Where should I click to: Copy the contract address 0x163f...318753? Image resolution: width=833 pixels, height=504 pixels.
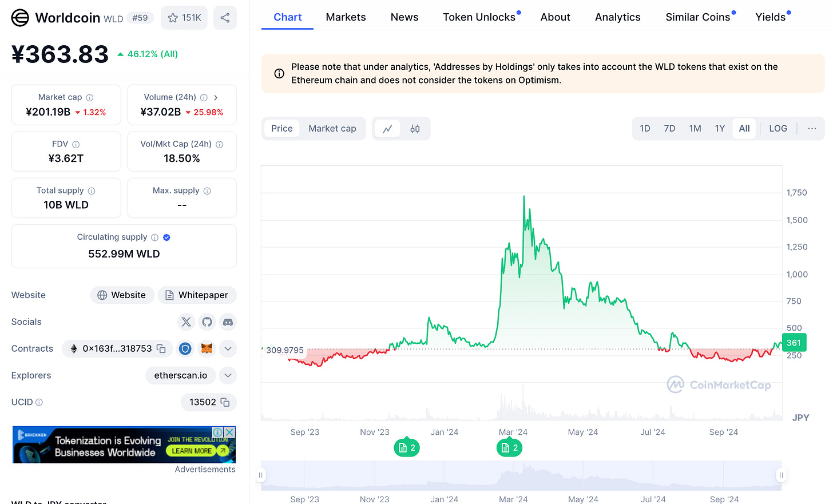pos(161,348)
